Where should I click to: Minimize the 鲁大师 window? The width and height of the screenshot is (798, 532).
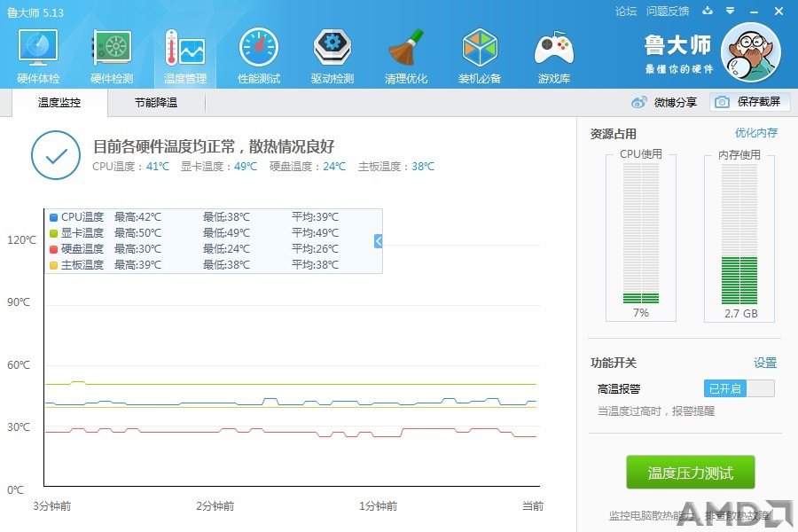(755, 12)
